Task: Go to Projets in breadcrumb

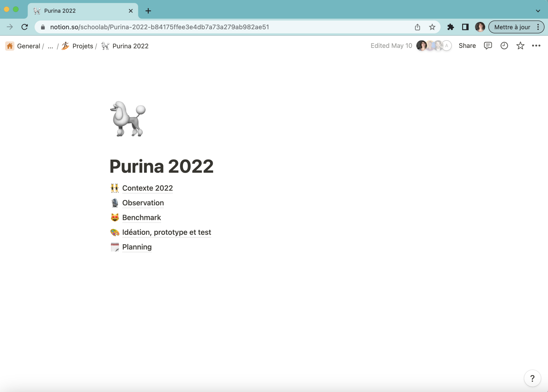Action: tap(83, 46)
